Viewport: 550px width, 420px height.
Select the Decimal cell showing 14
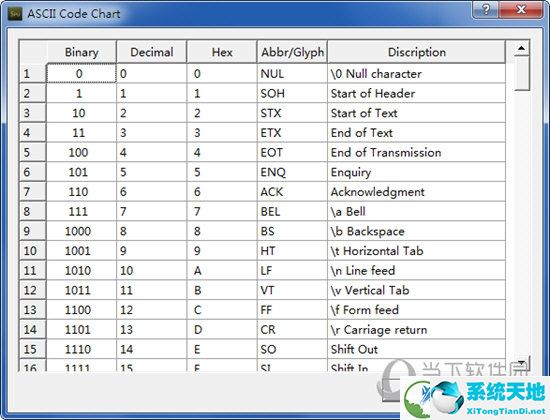pyautogui.click(x=152, y=349)
